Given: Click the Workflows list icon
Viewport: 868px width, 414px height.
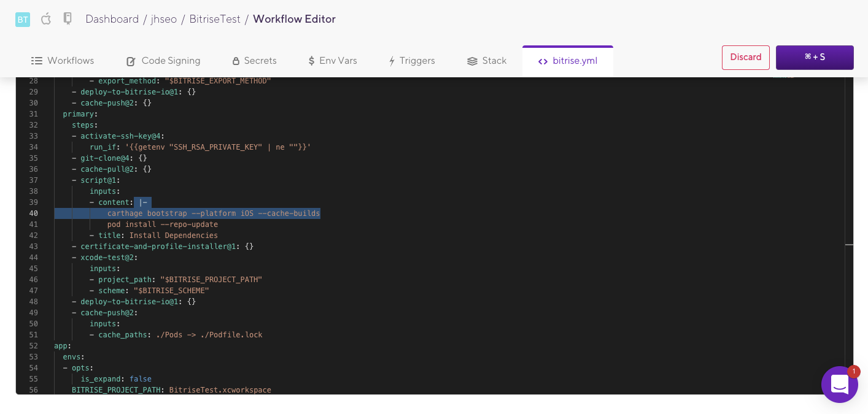Looking at the screenshot, I should click(x=37, y=61).
